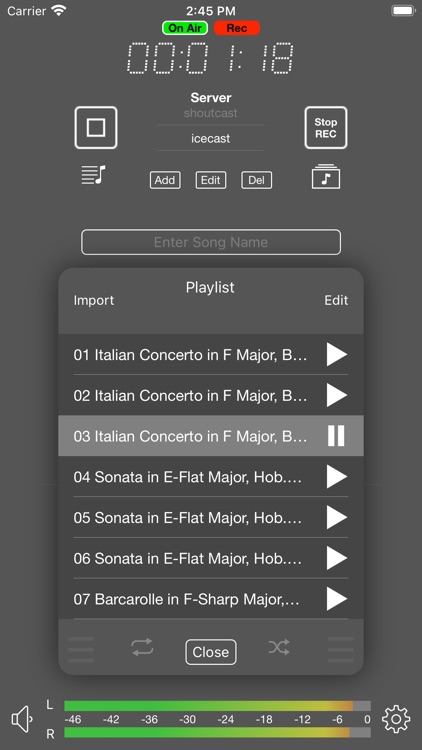Image resolution: width=422 pixels, height=750 pixels.
Task: Tap the speaker volume icon
Action: [x=22, y=718]
